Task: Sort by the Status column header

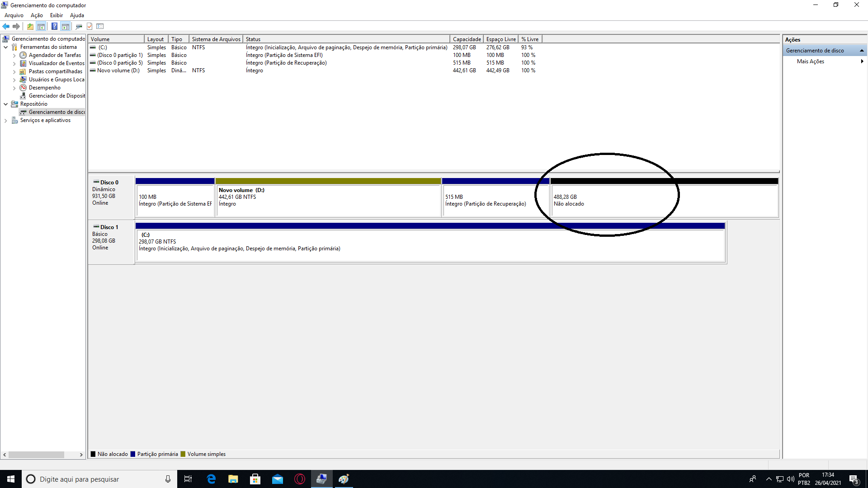Action: pos(346,39)
